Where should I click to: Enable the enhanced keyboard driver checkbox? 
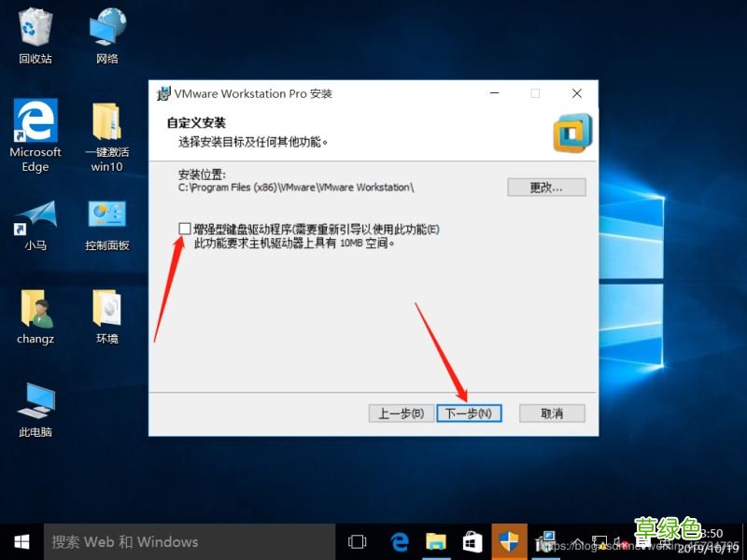point(184,229)
